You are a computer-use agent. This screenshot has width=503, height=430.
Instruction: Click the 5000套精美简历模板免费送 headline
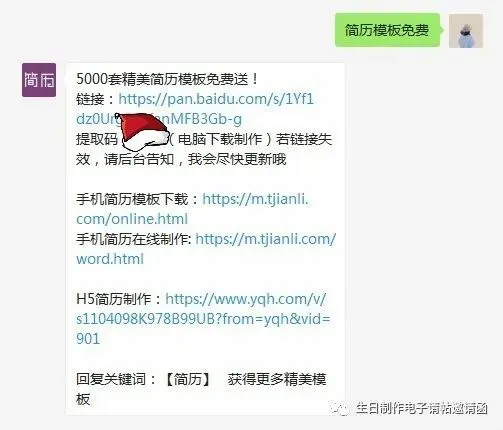tap(166, 79)
